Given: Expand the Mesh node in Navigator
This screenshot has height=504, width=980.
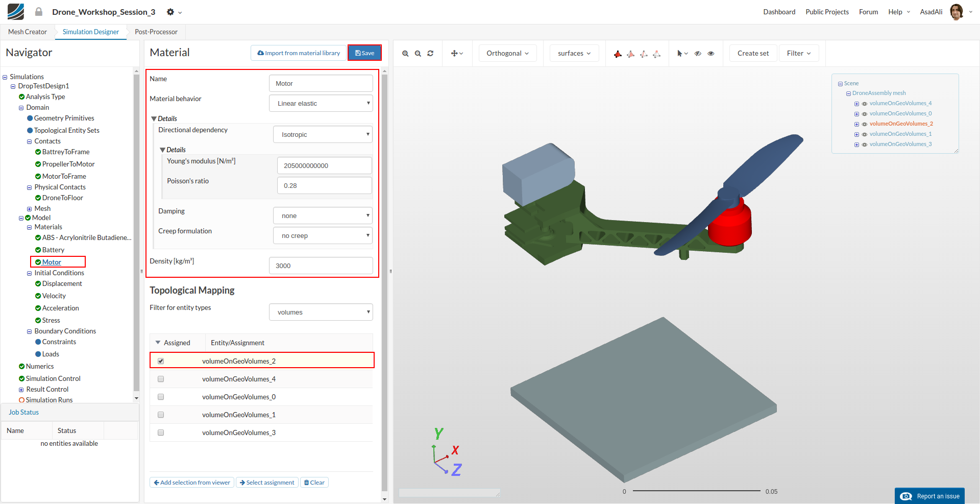Looking at the screenshot, I should click(29, 209).
